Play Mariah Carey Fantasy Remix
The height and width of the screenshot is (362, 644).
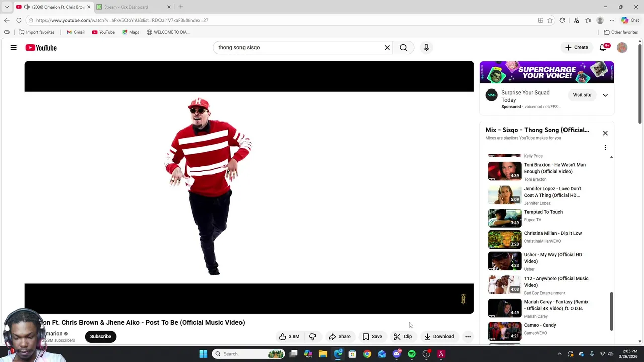547,308
